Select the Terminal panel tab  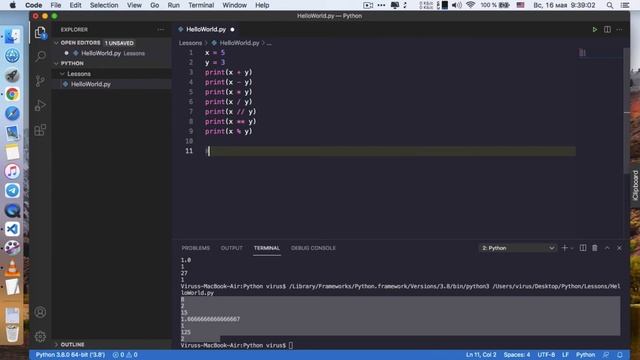click(267, 248)
